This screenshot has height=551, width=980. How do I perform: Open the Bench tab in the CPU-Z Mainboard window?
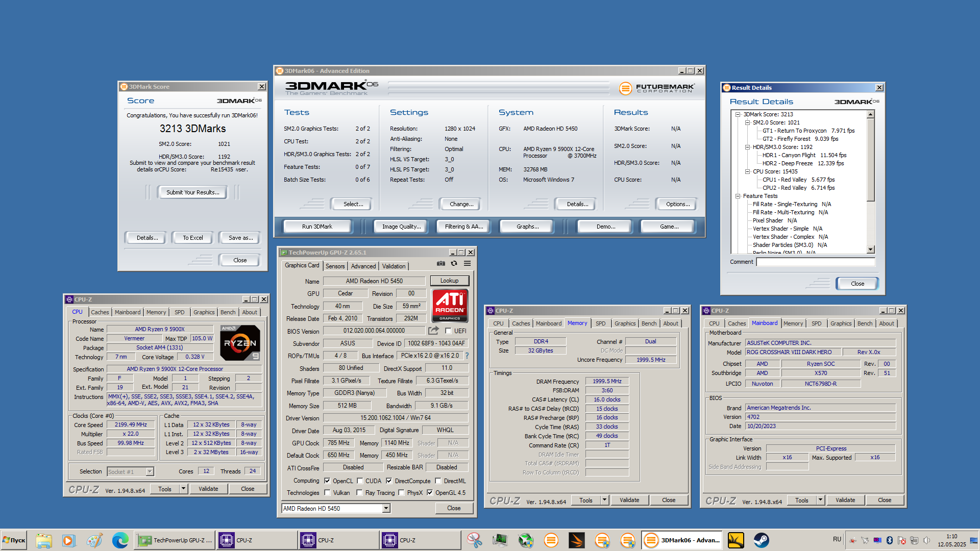[x=865, y=323]
